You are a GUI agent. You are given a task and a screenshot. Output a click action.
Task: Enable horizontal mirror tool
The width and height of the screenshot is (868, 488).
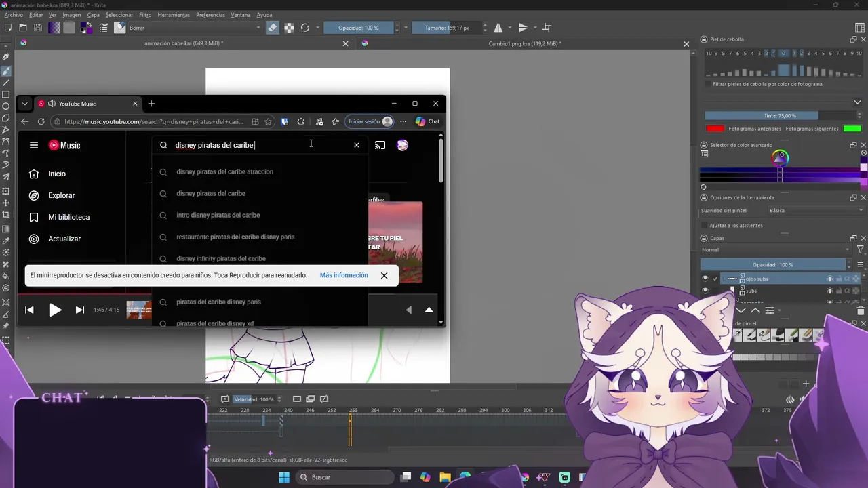pos(498,28)
